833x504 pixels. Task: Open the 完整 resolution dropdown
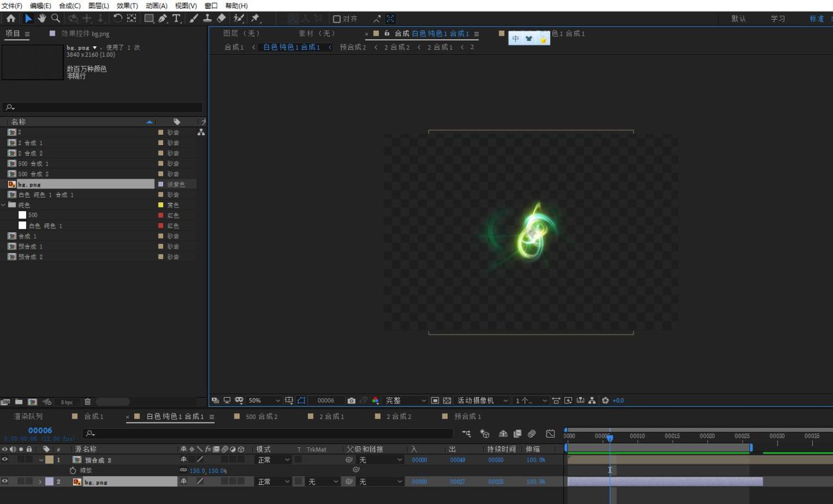406,401
